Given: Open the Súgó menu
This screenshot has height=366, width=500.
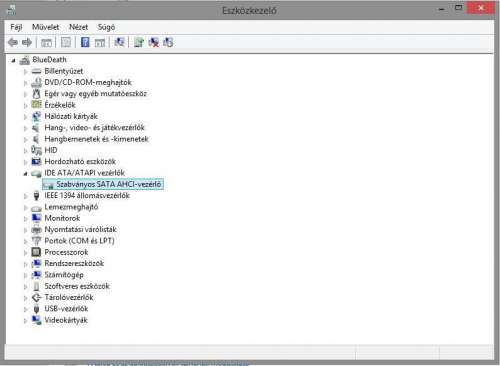Looking at the screenshot, I should [x=107, y=27].
